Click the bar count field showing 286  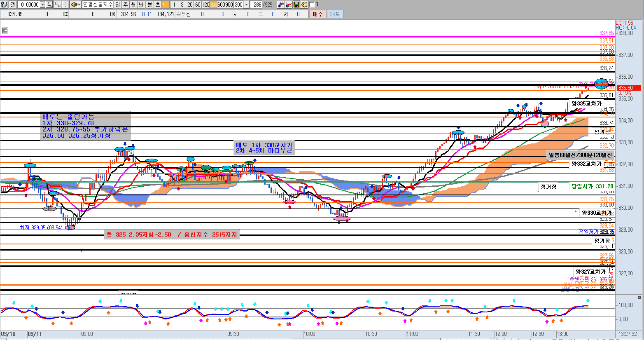[x=257, y=5]
